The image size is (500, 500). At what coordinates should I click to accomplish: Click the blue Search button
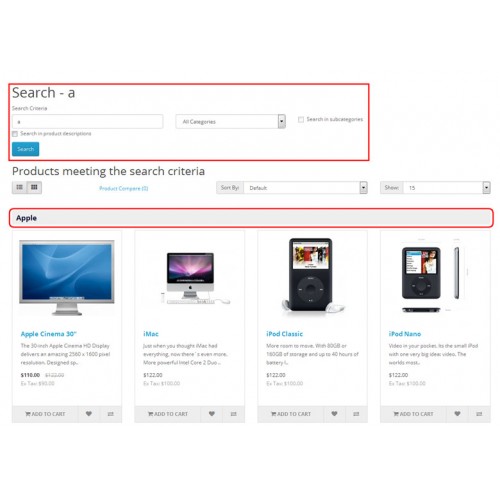click(25, 149)
